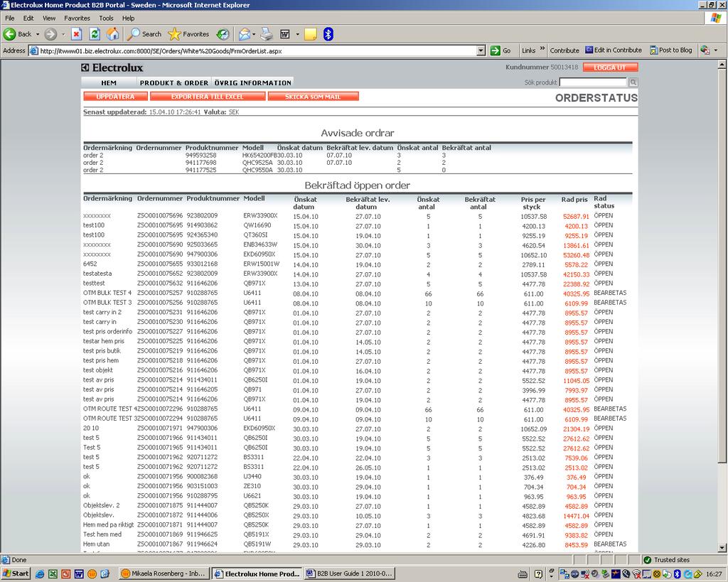
Task: Click the Contribute links-bar button
Action: coord(564,50)
